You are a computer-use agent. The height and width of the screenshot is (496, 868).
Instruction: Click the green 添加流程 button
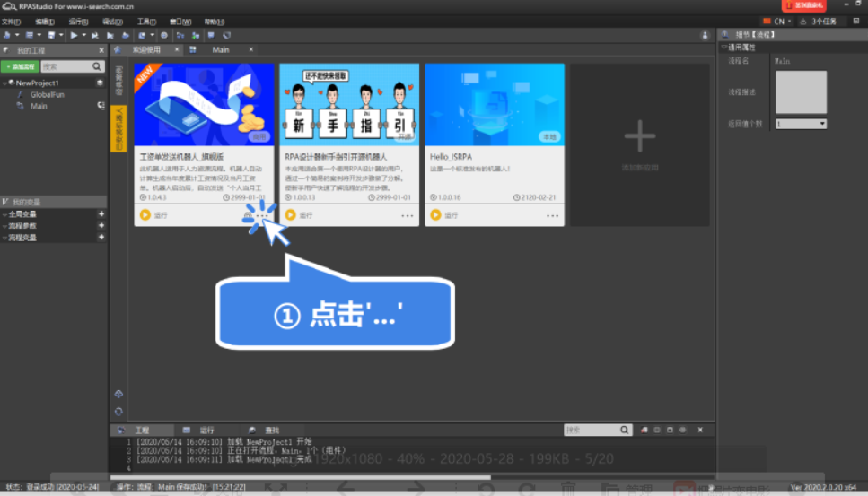[x=20, y=66]
